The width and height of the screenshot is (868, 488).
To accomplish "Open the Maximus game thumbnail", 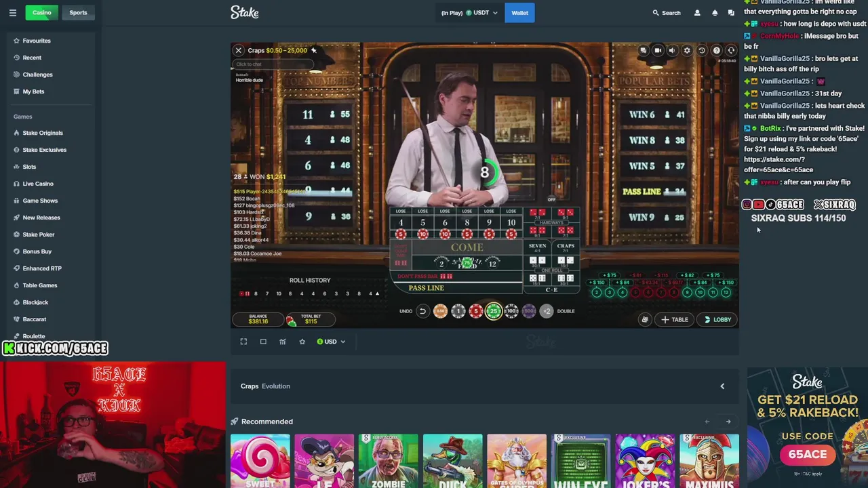I will [x=709, y=462].
